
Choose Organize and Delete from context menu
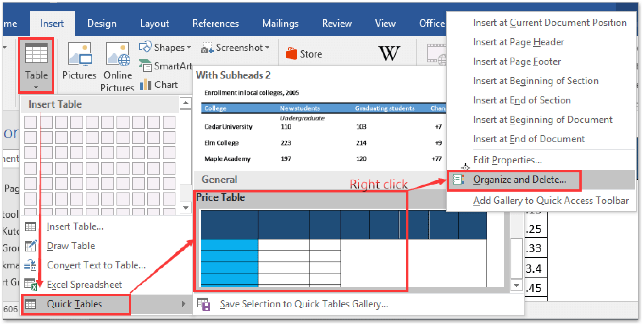click(519, 180)
